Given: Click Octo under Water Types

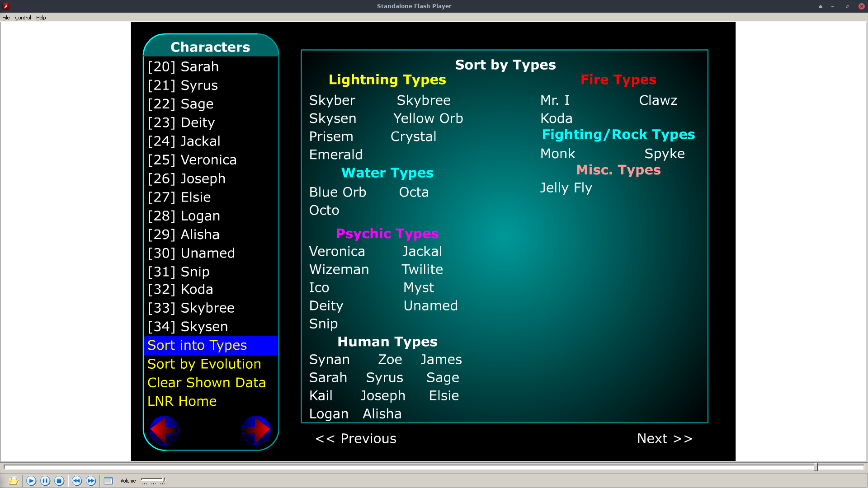Looking at the screenshot, I should click(324, 210).
